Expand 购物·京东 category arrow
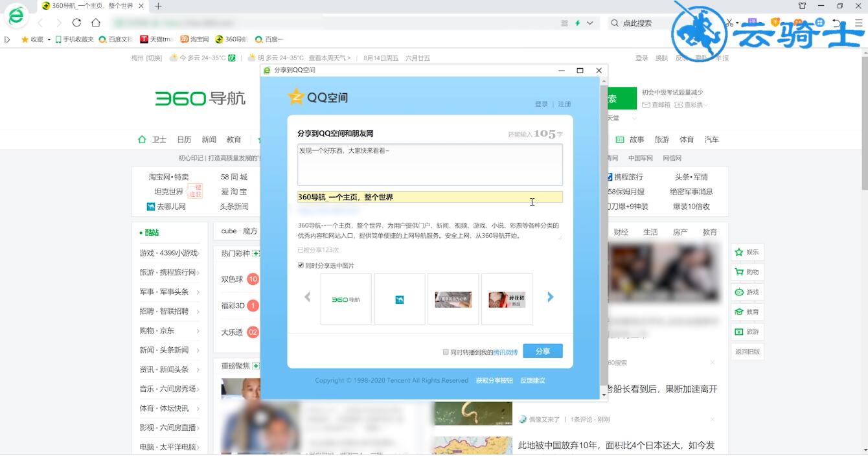The height and width of the screenshot is (456, 868). pyautogui.click(x=198, y=331)
